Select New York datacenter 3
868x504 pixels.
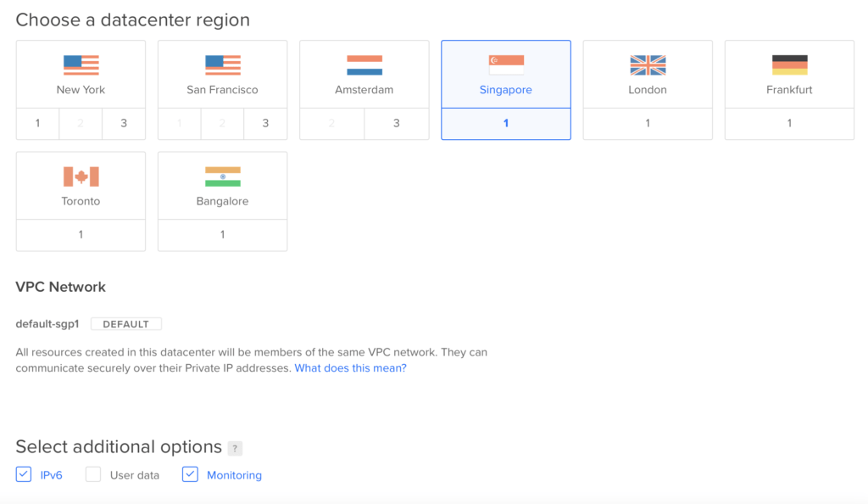tap(124, 124)
